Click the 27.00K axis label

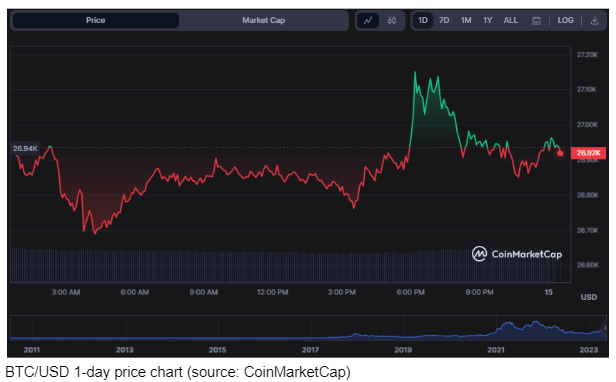[587, 125]
